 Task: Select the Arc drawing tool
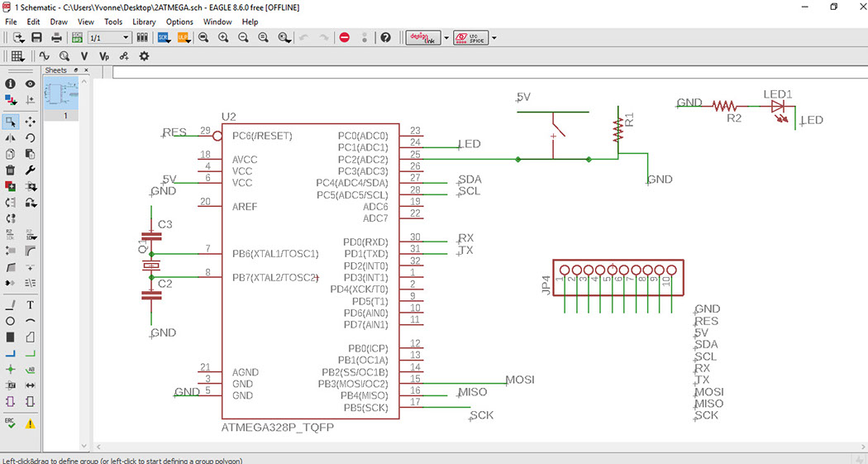[30, 321]
